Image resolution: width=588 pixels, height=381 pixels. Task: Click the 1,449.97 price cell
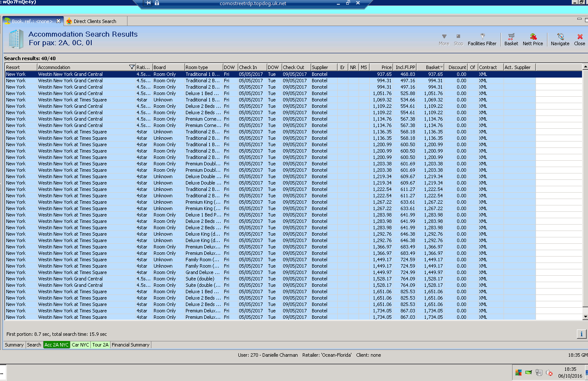[382, 272]
